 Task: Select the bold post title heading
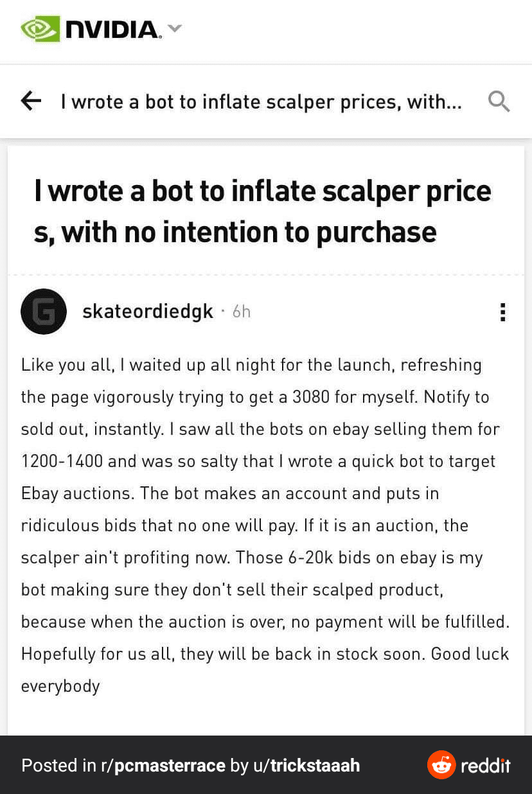point(262,211)
